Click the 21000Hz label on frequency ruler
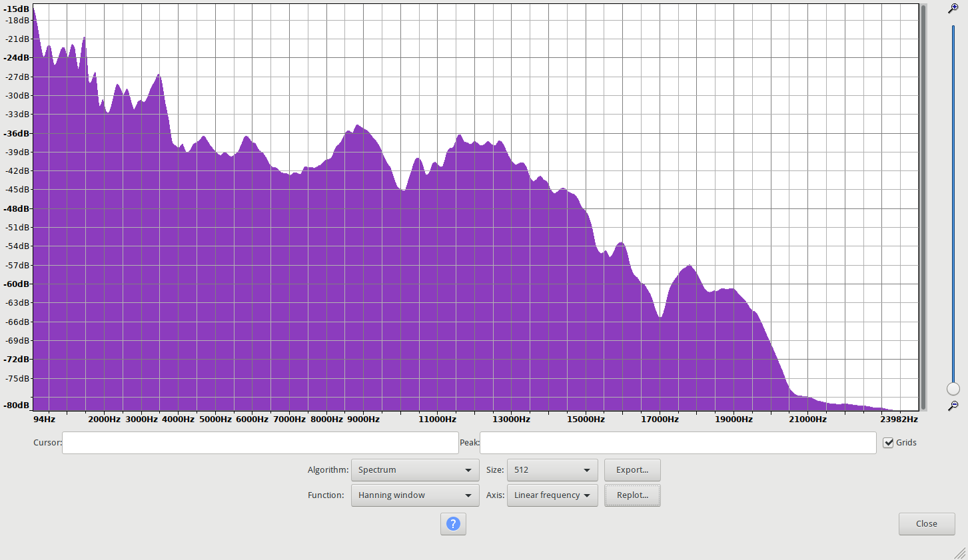 (x=808, y=420)
